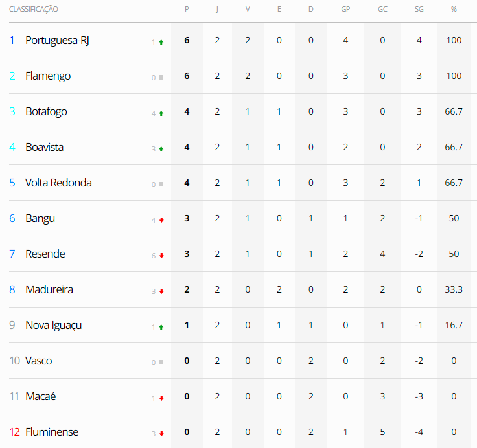
Task: Click the green up arrow beside Portuguesa-RJ
Action: [x=161, y=42]
